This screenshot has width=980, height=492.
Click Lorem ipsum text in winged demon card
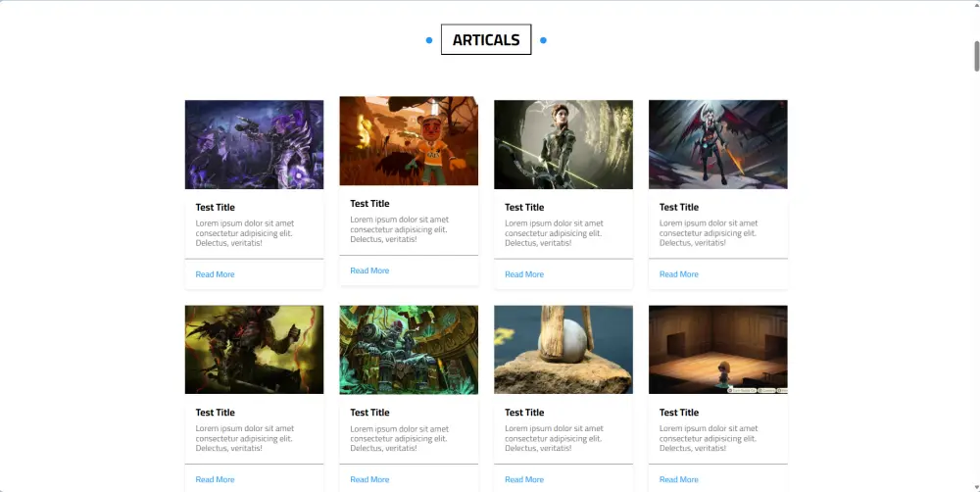coord(709,233)
